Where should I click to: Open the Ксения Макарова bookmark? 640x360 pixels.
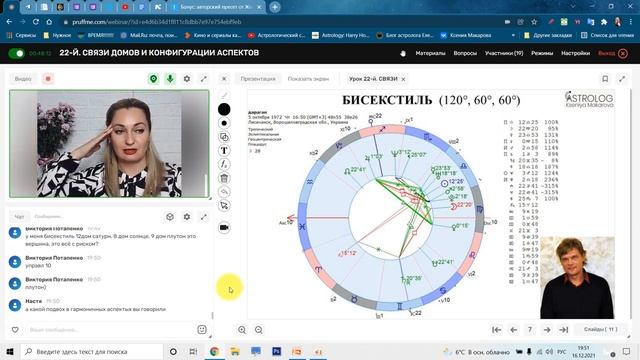466,36
